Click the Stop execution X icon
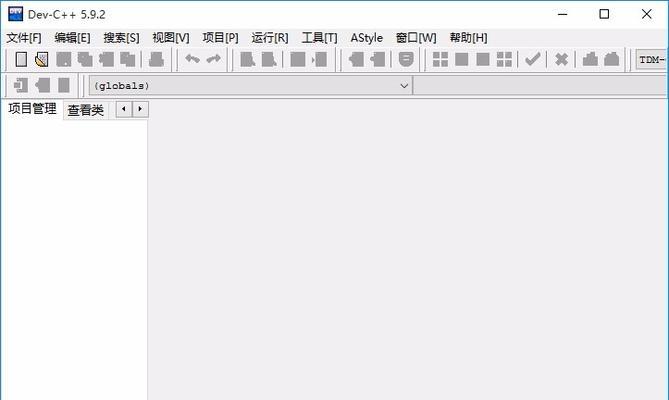This screenshot has width=669, height=400. pos(561,60)
